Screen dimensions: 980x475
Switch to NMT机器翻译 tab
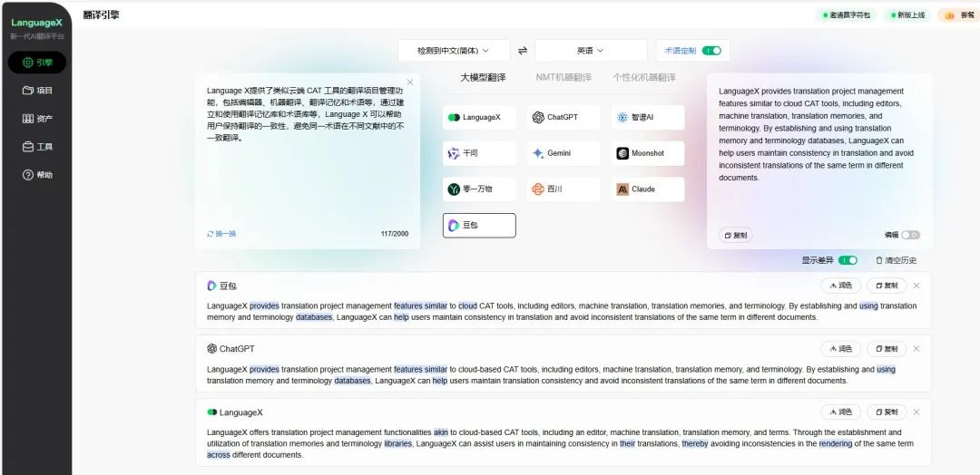[563, 77]
